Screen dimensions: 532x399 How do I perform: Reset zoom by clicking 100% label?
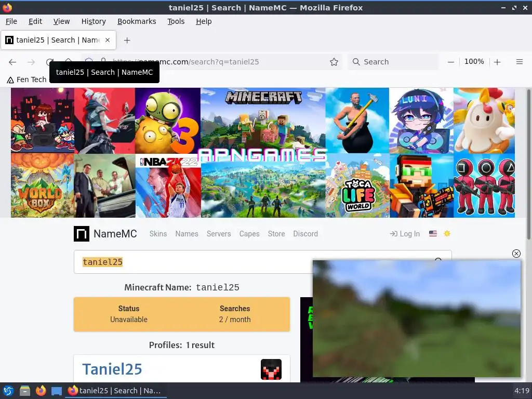tap(474, 61)
